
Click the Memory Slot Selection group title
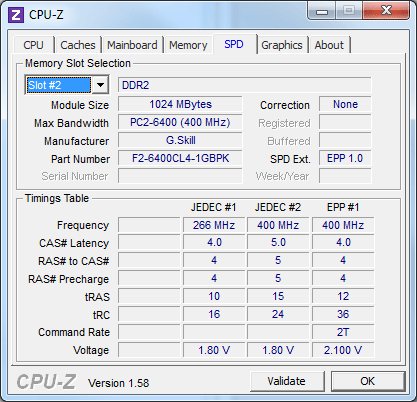78,63
